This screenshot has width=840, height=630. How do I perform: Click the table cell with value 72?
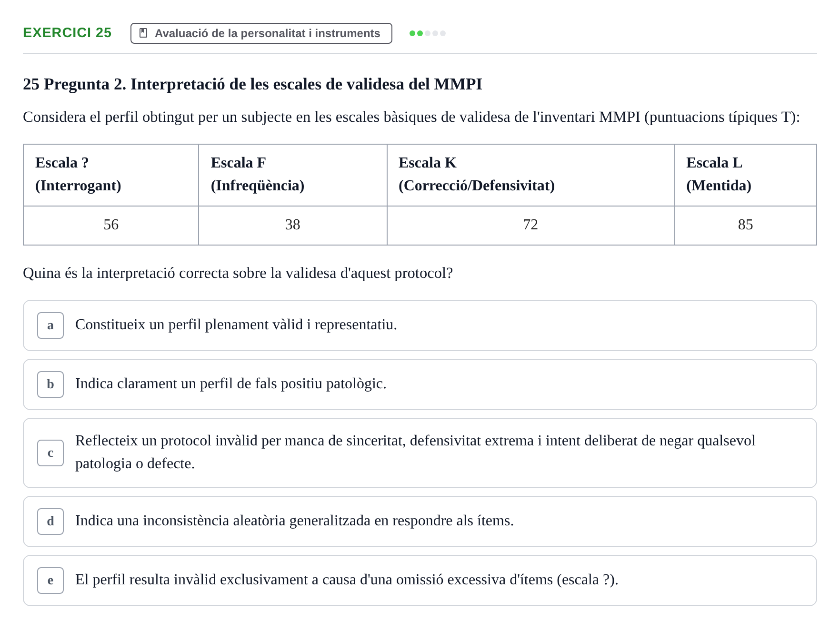531,226
